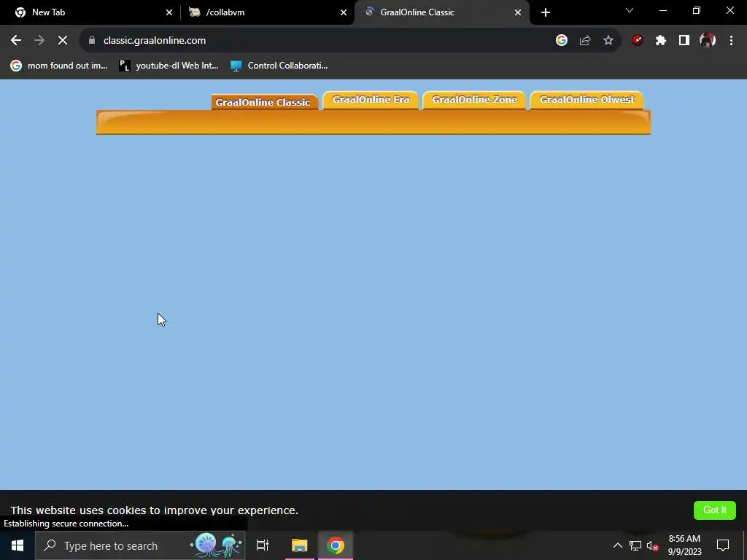Open the 'mom found out im...' bookmark
Image resolution: width=747 pixels, height=560 pixels.
60,66
